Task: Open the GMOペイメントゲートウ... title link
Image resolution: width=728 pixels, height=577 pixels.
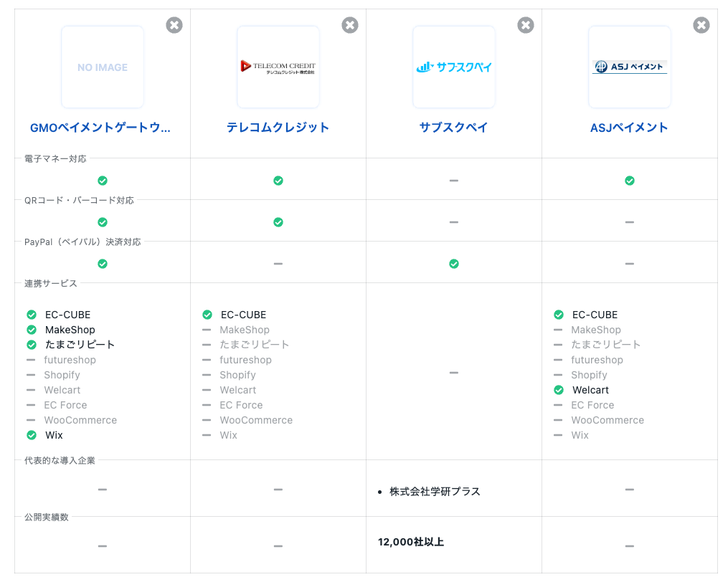Action: pos(100,128)
